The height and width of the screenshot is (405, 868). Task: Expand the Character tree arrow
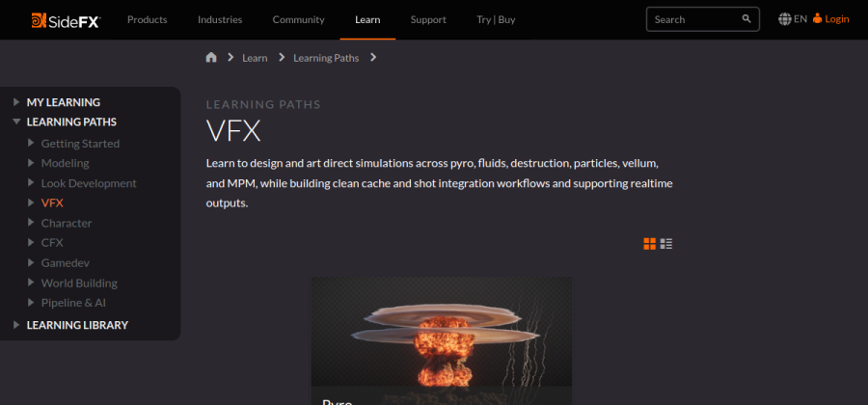tap(31, 223)
